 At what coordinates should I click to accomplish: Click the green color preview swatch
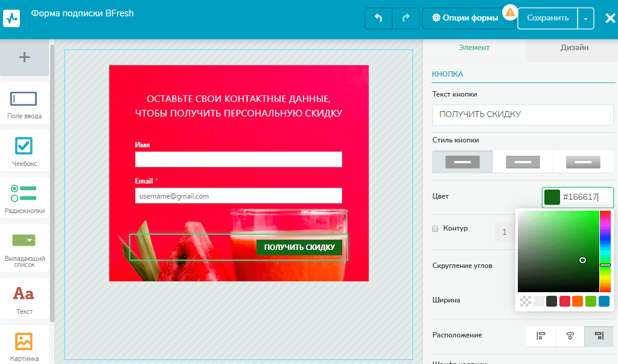[x=552, y=197]
